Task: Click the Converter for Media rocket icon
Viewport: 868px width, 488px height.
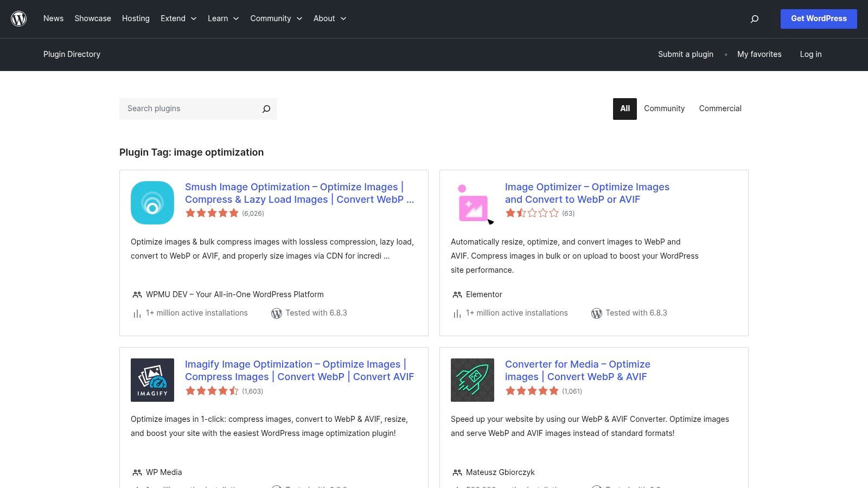Action: 472,380
